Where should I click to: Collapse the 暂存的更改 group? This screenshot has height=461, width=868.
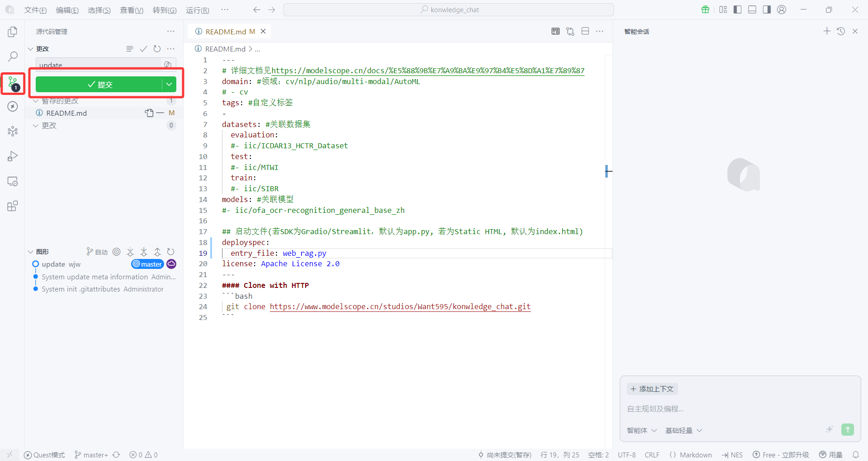click(x=36, y=100)
